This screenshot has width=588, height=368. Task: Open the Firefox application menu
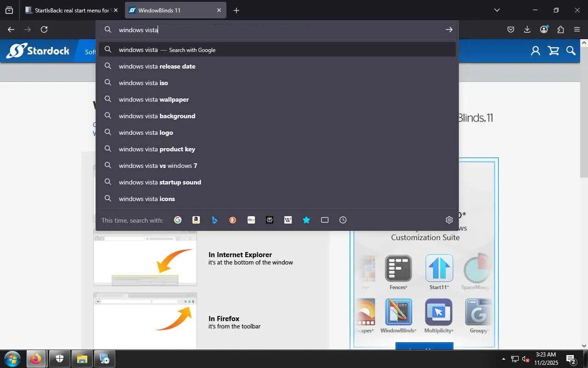577,29
